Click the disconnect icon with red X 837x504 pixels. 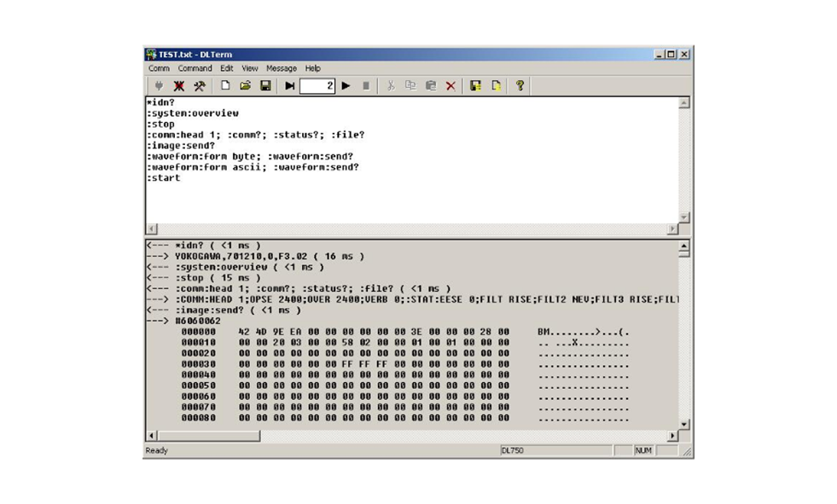pos(179,86)
